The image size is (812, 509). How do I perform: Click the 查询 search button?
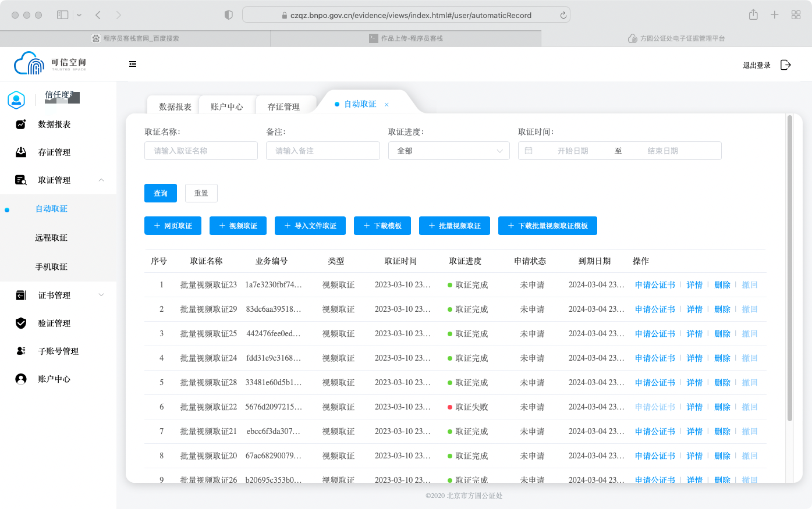[161, 193]
